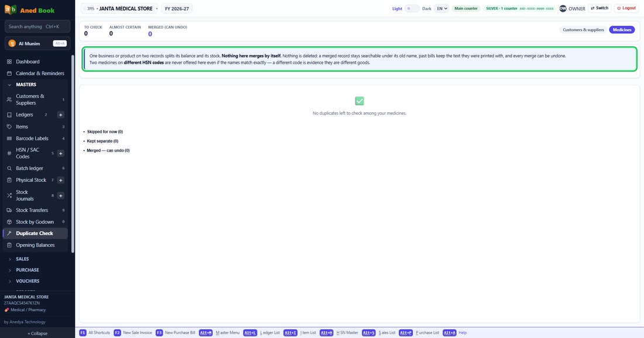Open the Items master list

coord(35,127)
